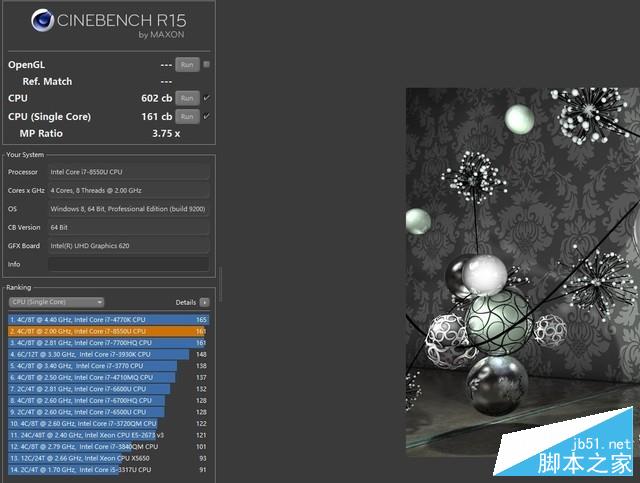Screen dimensions: 640x483
Task: Select ranking row 13 Intel Xeon X5650
Action: [x=109, y=458]
